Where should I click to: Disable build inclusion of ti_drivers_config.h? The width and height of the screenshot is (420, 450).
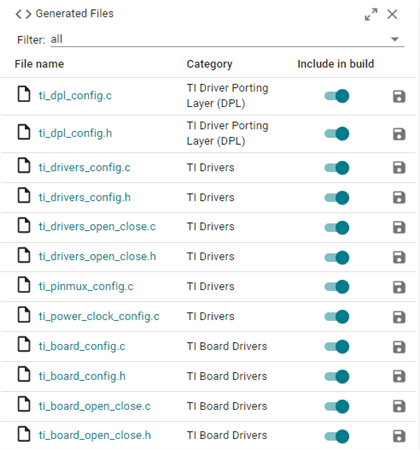coord(337,198)
